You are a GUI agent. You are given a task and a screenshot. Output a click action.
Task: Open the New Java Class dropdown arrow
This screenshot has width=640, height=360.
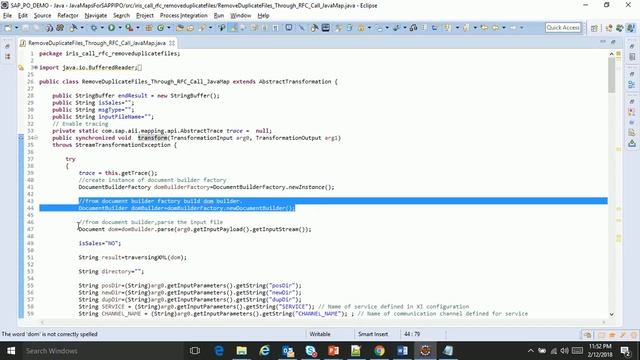tap(169, 28)
